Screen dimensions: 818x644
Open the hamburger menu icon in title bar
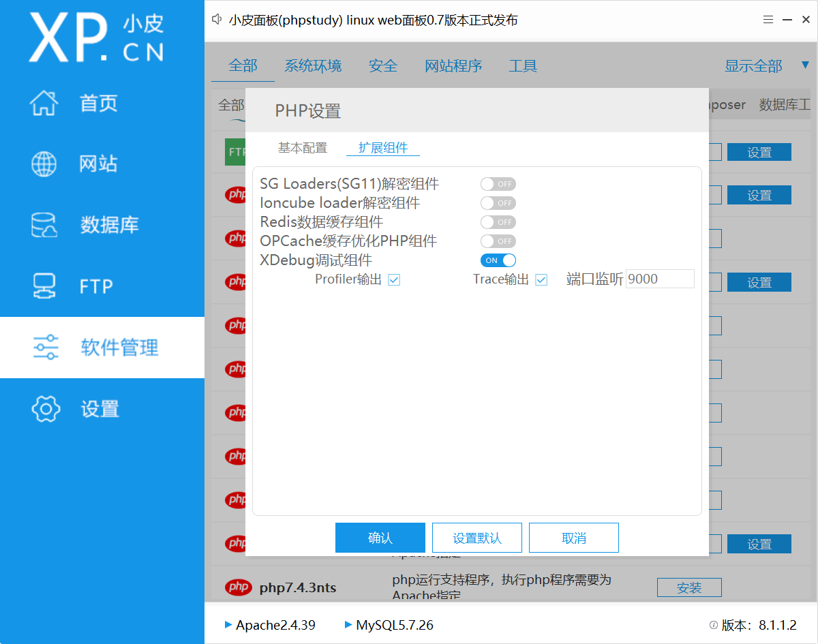click(768, 20)
